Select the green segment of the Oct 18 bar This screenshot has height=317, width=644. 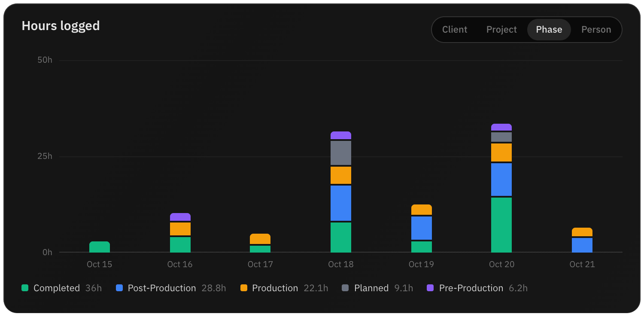pyautogui.click(x=341, y=238)
